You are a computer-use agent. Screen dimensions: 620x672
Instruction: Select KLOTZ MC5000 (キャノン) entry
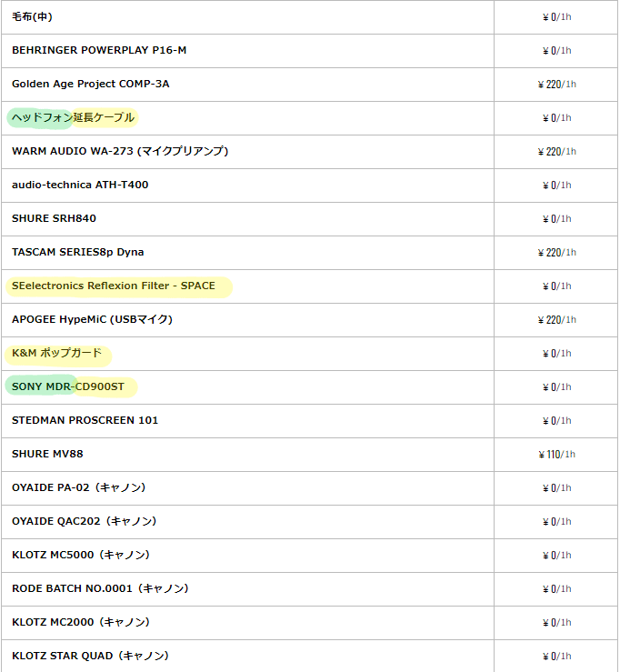tap(81, 555)
